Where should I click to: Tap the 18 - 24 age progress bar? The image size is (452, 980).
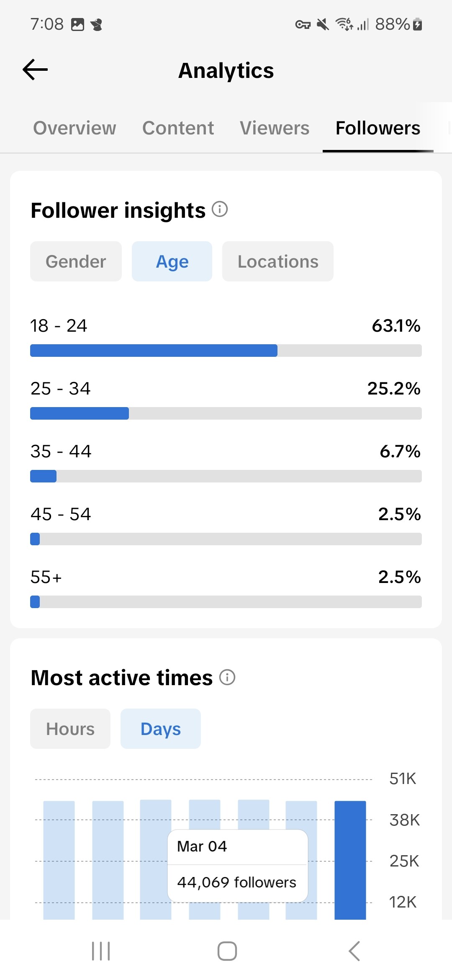pyautogui.click(x=226, y=351)
